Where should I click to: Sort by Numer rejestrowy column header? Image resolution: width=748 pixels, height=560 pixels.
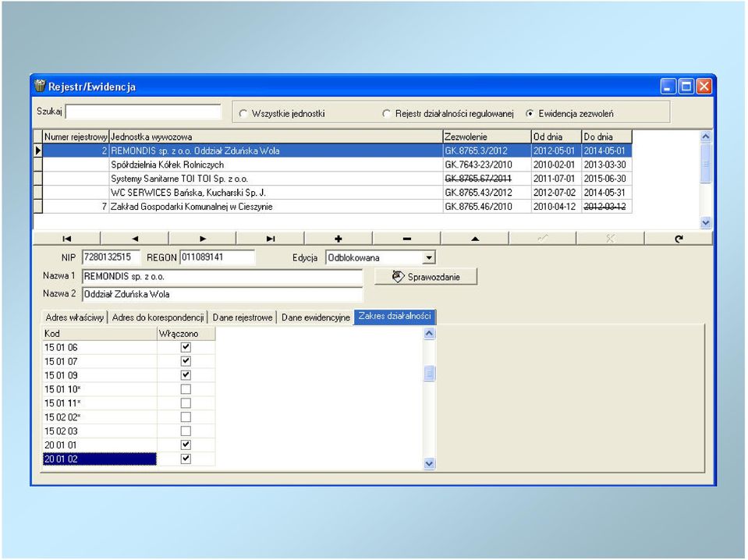click(76, 137)
